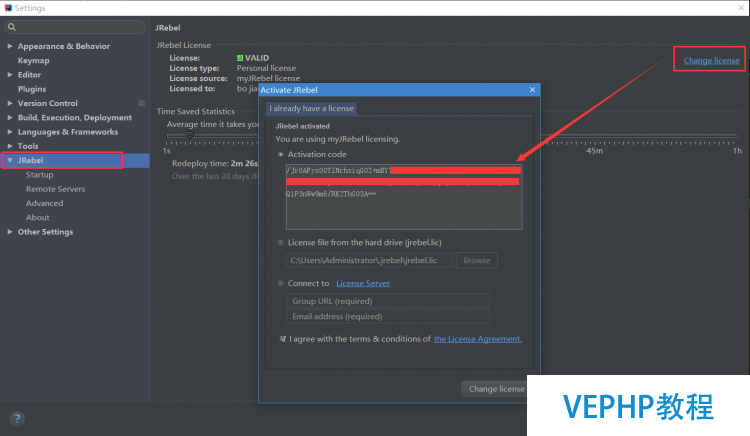750x436 pixels.
Task: Click the '45m' slider scale label
Action: tap(595, 151)
